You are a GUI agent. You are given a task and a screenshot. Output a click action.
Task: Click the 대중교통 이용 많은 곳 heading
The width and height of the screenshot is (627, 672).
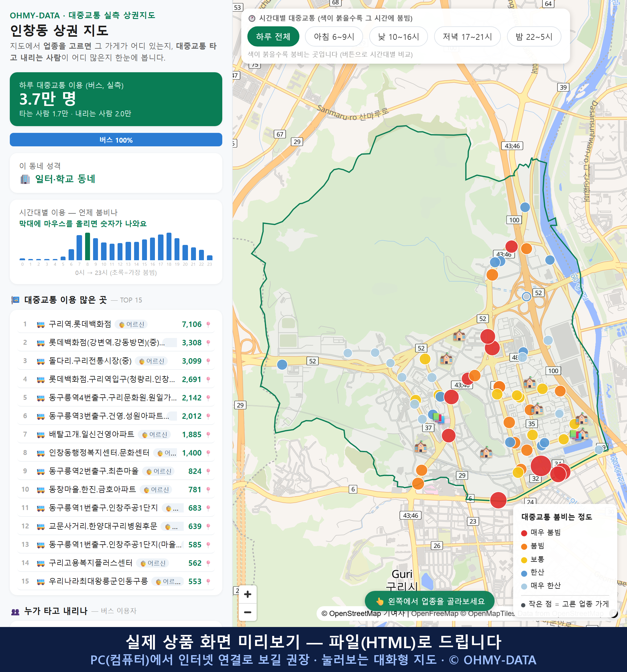[x=66, y=300]
